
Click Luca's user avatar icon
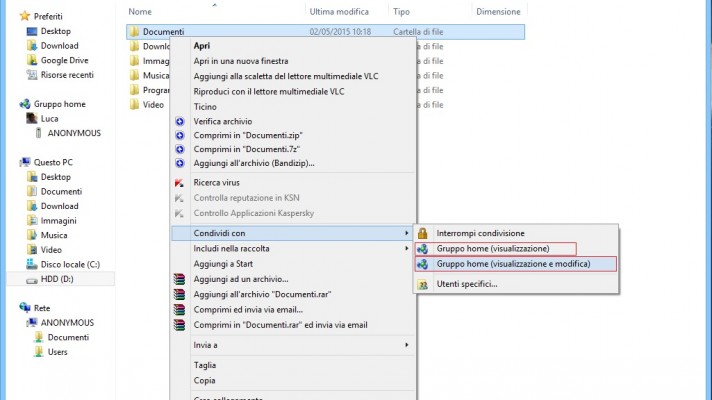[x=31, y=119]
